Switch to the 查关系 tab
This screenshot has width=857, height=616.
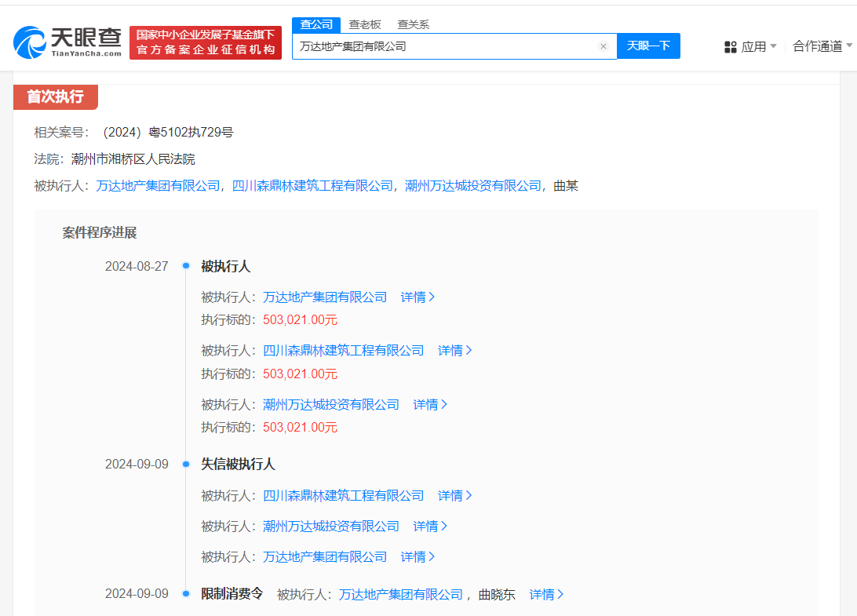(415, 24)
